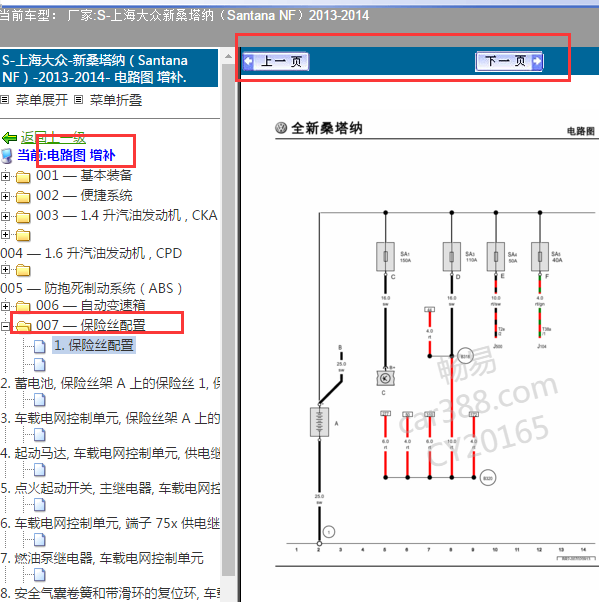Select 002 — 便捷系统 tree item
Screen dimensions: 599x602
[x=84, y=195]
